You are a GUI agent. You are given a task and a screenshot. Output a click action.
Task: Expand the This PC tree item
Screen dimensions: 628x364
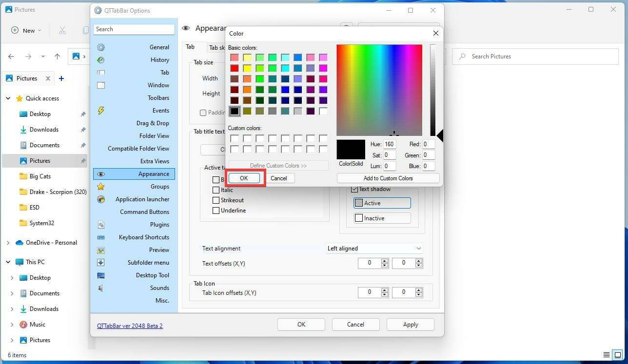click(x=8, y=262)
